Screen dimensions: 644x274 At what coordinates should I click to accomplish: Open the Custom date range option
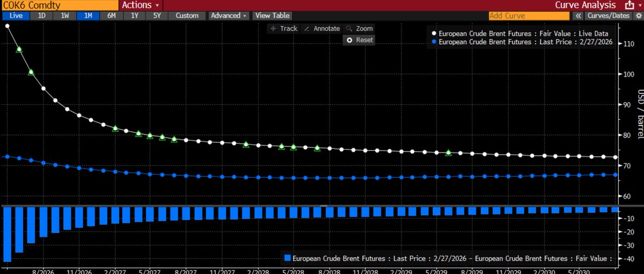tap(187, 16)
